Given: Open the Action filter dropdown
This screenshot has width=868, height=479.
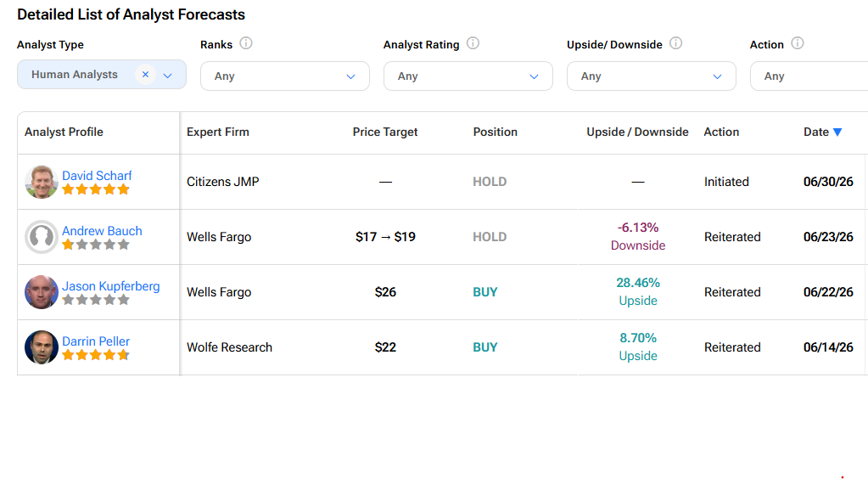Looking at the screenshot, I should (x=809, y=76).
